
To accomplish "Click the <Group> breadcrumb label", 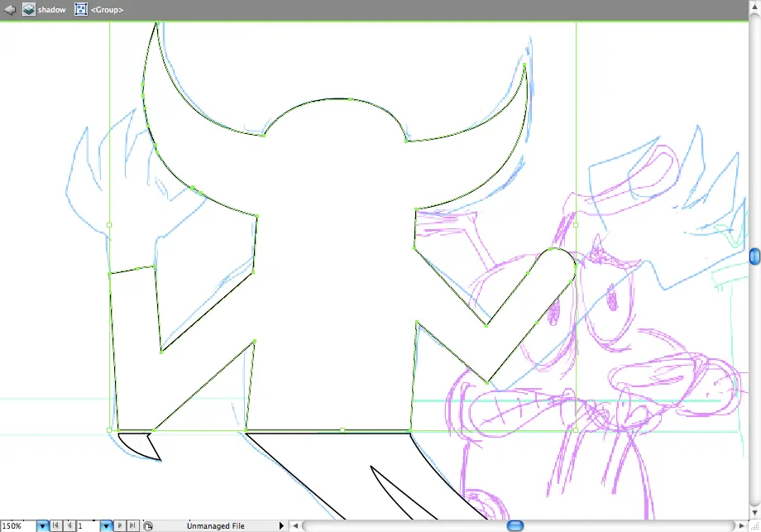I will [x=107, y=10].
